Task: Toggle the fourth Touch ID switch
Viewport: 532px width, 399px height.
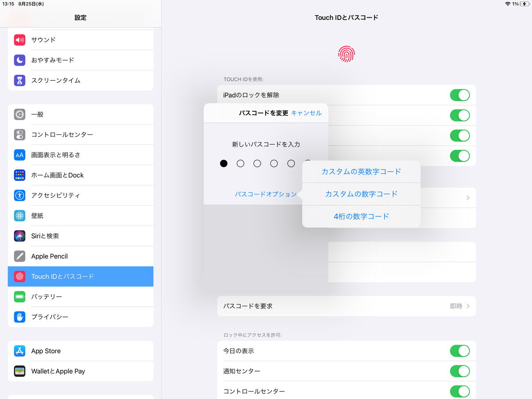Action: click(x=460, y=156)
